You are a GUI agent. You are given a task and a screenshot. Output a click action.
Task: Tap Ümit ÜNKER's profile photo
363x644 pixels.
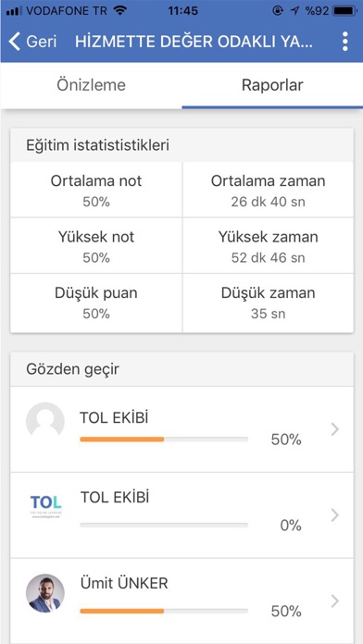coord(44,593)
